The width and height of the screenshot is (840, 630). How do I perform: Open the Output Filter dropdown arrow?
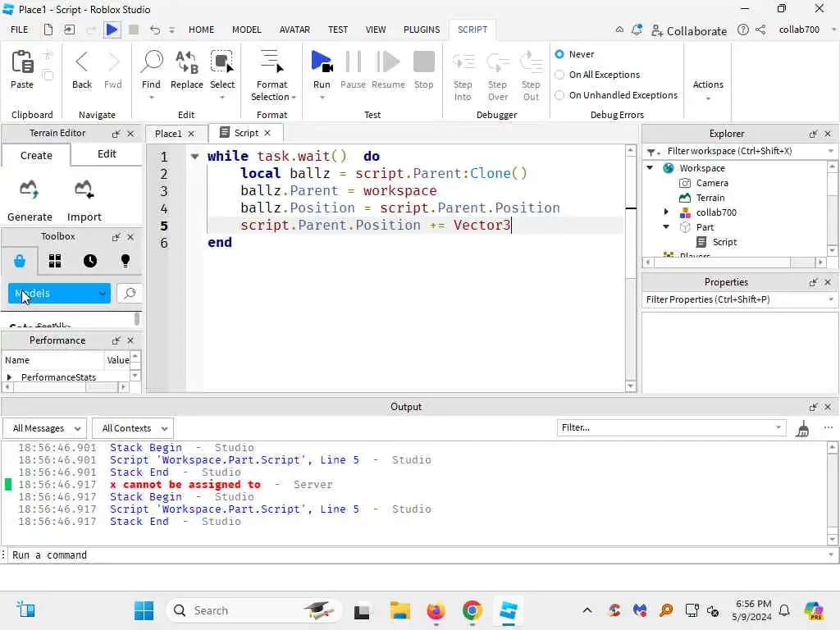coord(778,427)
